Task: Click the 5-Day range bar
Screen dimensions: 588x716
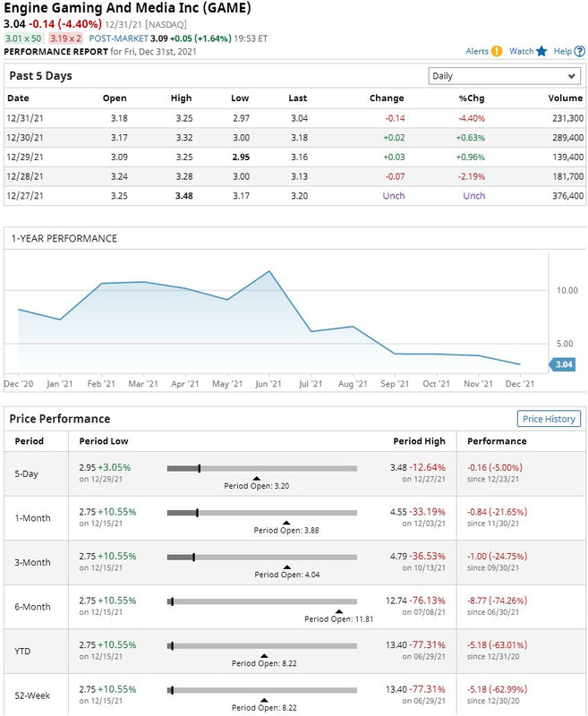Action: coord(262,468)
